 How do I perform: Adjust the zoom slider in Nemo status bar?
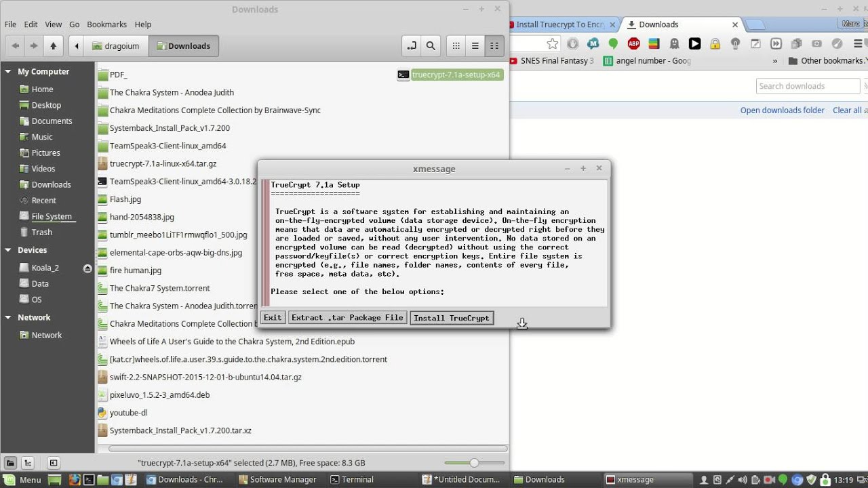[474, 463]
